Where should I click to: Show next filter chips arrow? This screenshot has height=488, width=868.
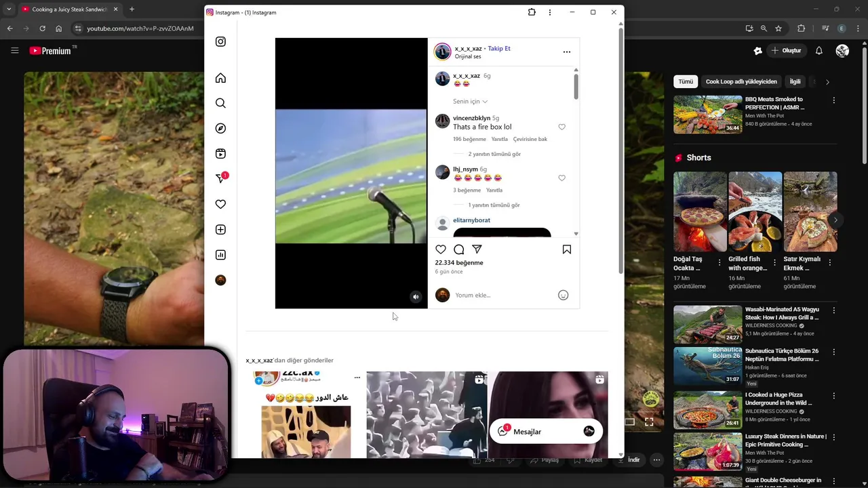827,81
